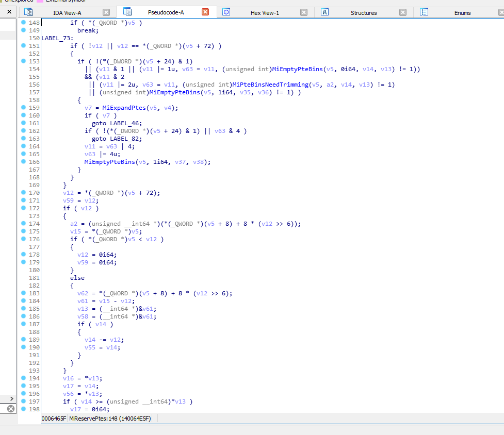This screenshot has width=504, height=435.
Task: Click the Pseudocode-A tab icon
Action: [127, 12]
